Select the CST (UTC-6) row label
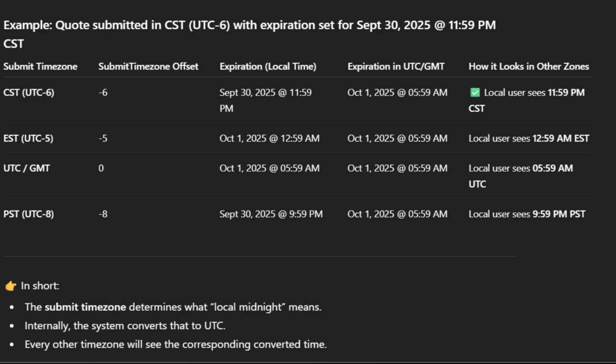The width and height of the screenshot is (616, 364). 28,92
